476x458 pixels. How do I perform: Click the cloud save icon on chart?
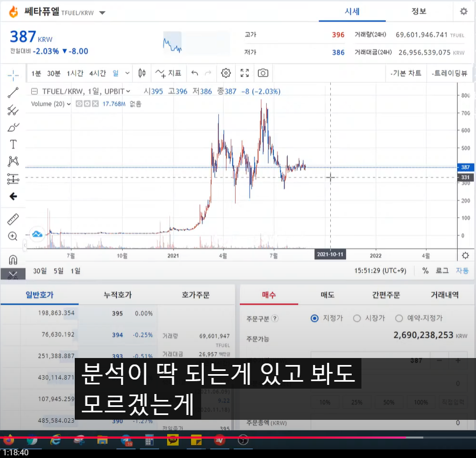pyautogui.click(x=37, y=234)
